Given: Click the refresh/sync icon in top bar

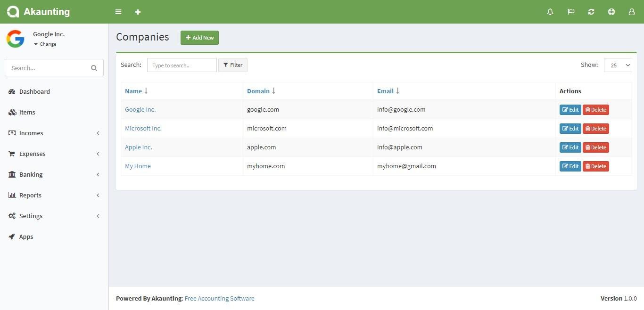Looking at the screenshot, I should point(591,12).
